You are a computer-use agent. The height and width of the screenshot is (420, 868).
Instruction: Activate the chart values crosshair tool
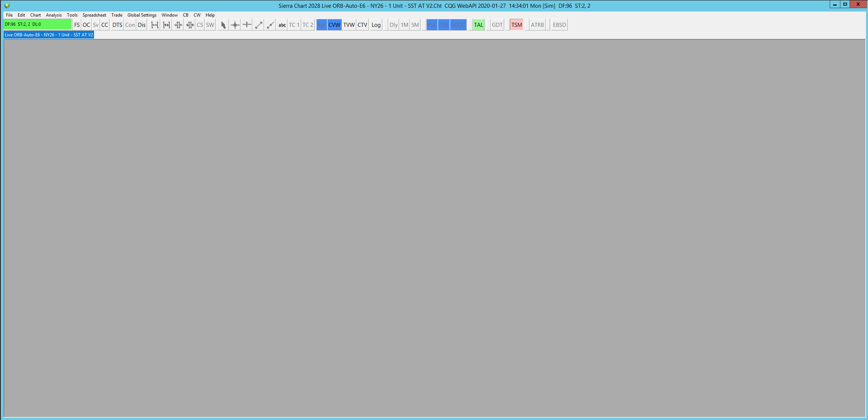(235, 25)
